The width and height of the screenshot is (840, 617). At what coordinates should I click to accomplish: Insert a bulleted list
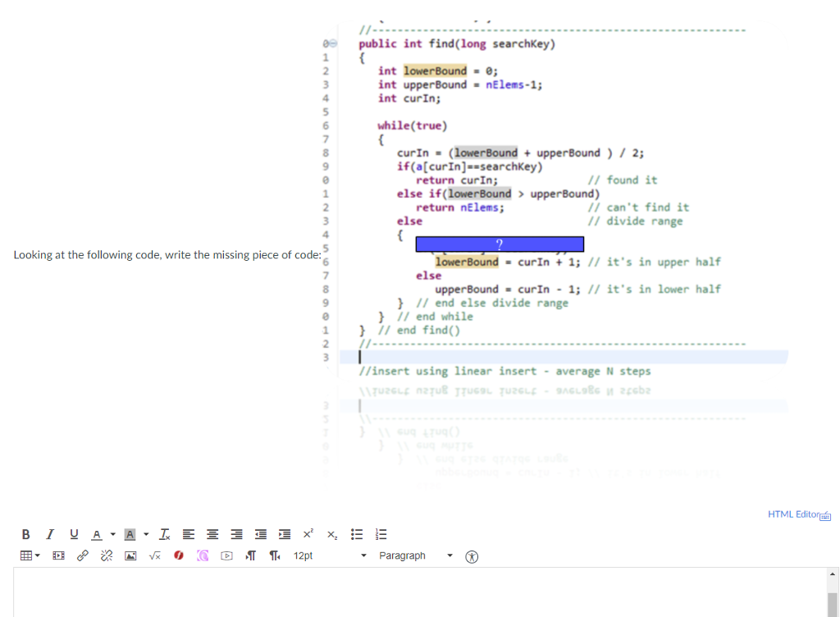pos(357,534)
